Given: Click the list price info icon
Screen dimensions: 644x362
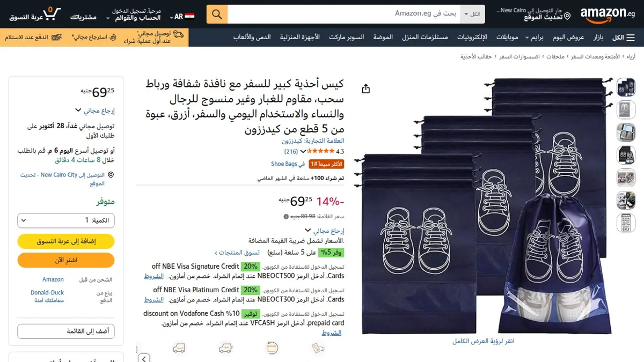Looking at the screenshot, I should [x=286, y=217].
